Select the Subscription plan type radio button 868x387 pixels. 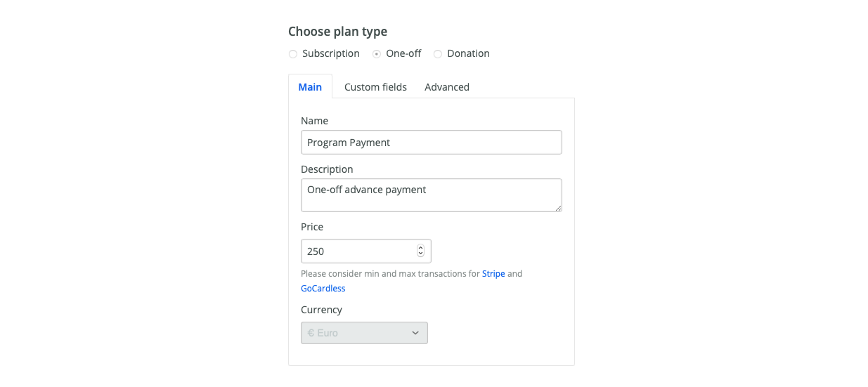[x=293, y=54]
